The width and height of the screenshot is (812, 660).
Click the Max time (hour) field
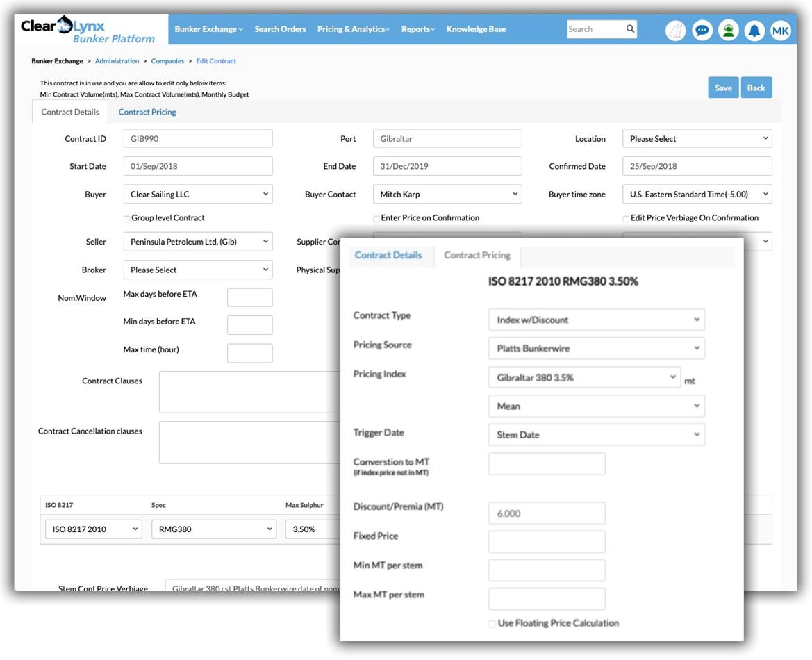click(249, 354)
